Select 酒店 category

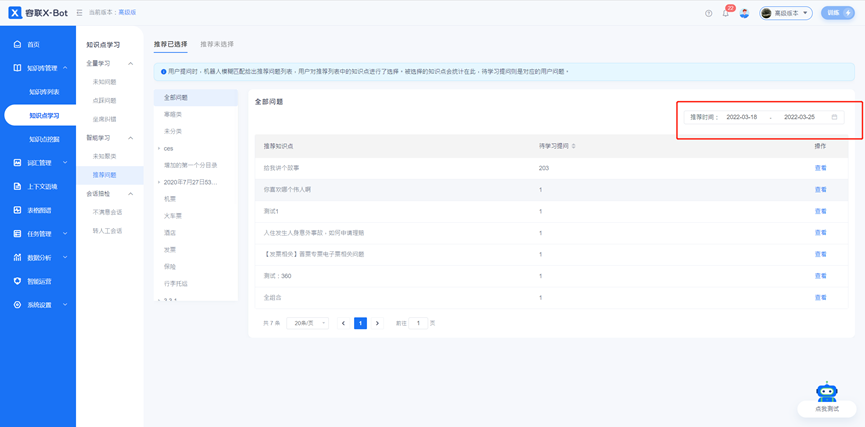(x=196, y=233)
